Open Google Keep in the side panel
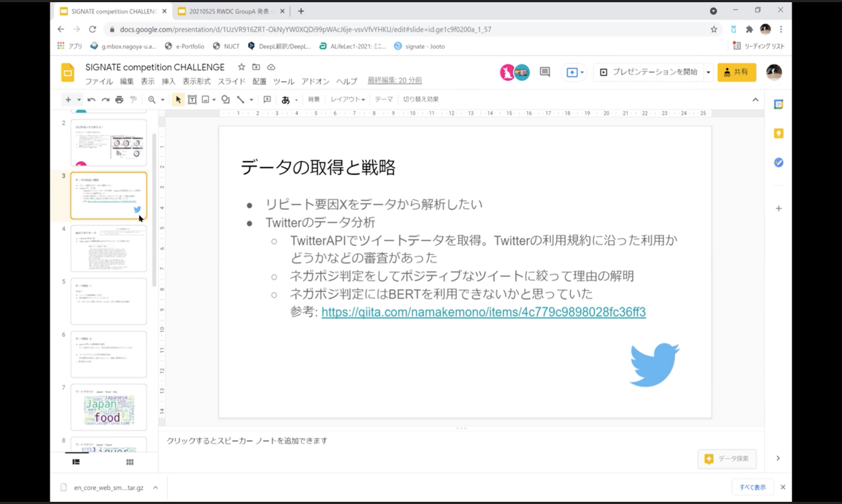Screen dimensions: 842x504 coord(778,134)
